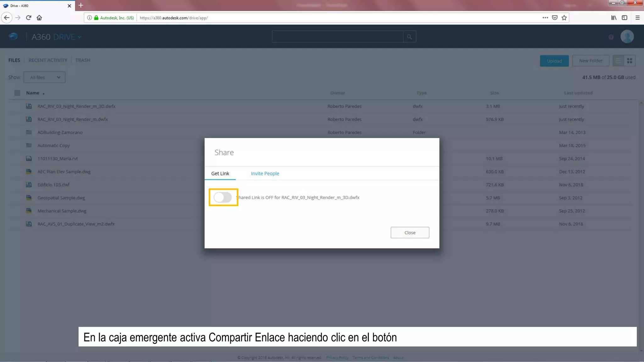Toggle the browser sidebar icon
This screenshot has height=362, width=644.
pyautogui.click(x=625, y=18)
